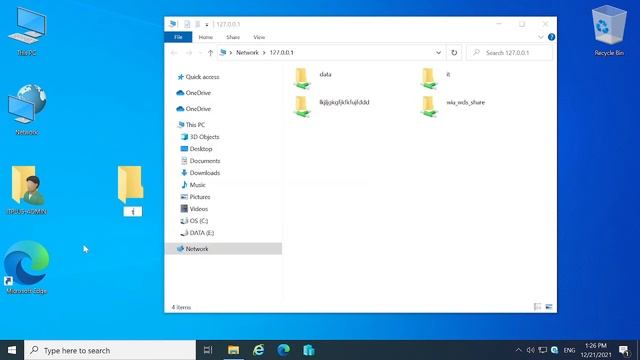The image size is (640, 360).
Task: Select the user folder desktop icon
Action: [x=27, y=190]
